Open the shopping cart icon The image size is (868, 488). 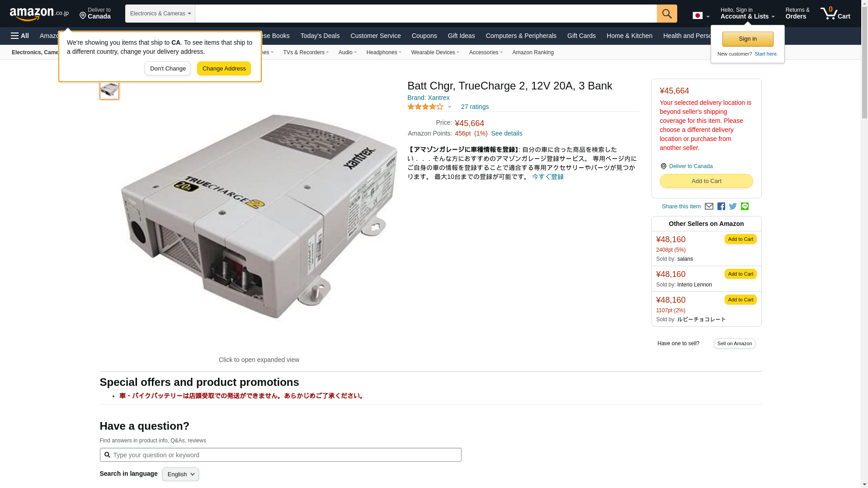click(x=835, y=14)
